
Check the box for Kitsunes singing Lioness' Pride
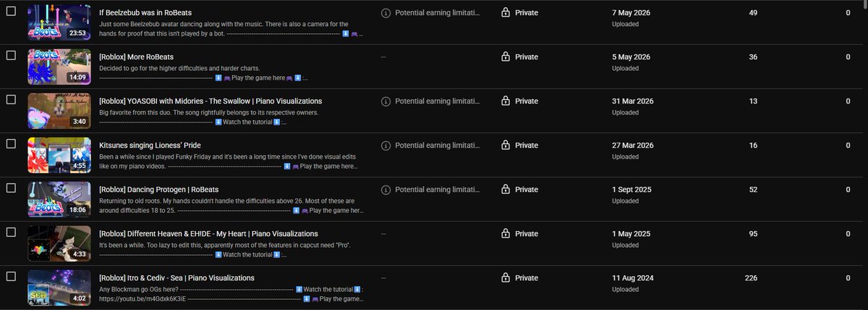coord(11,144)
